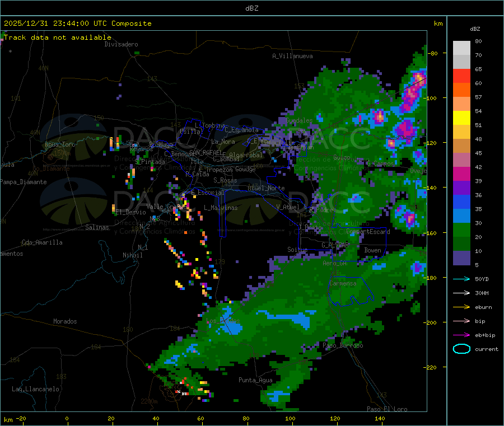Click the 'Pampa_Diamante' map label
Image resolution: width=504 pixels, height=426 pixels.
[24, 182]
